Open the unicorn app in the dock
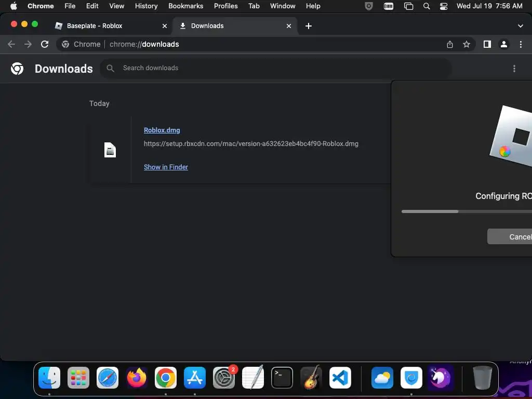The height and width of the screenshot is (399, 532). click(441, 378)
